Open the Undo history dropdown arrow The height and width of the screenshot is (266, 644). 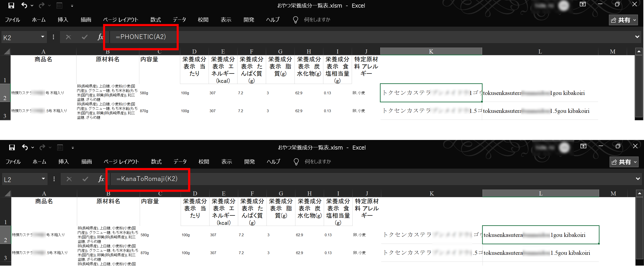[x=32, y=6]
